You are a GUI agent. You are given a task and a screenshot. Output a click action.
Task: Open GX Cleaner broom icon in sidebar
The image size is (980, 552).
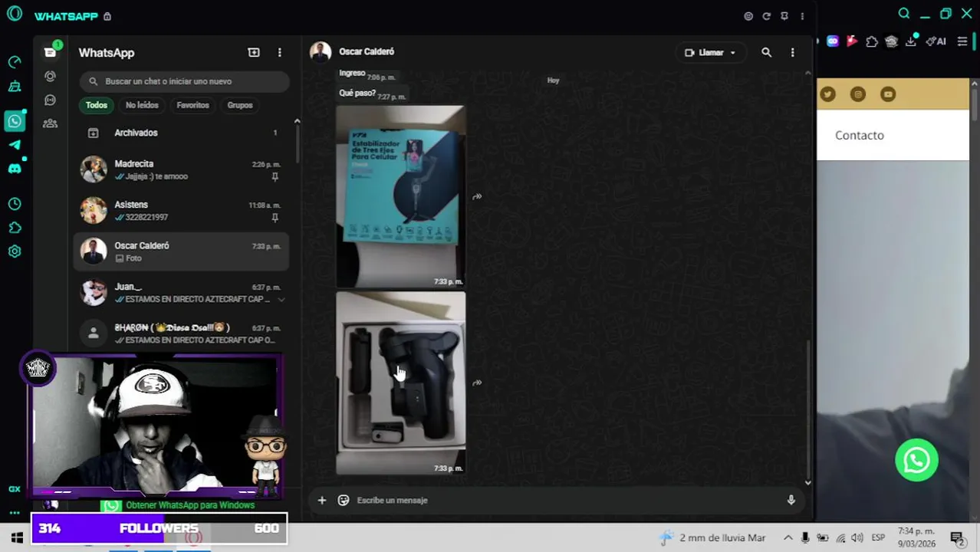15,87
